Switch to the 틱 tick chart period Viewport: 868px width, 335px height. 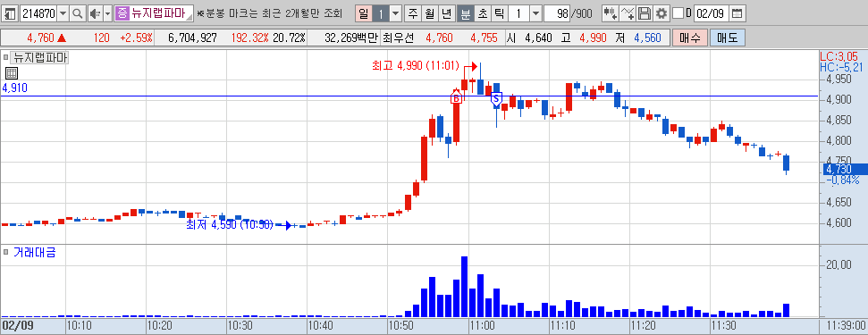[500, 13]
